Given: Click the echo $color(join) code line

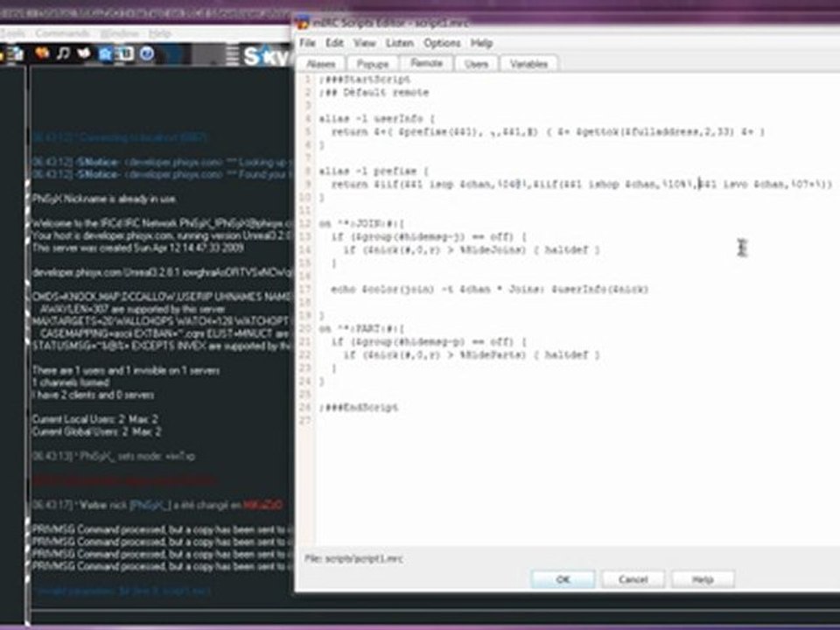Looking at the screenshot, I should (490, 290).
